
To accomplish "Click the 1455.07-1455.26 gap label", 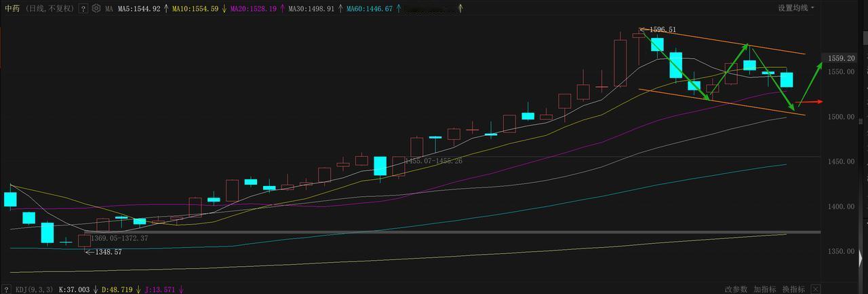I will pyautogui.click(x=434, y=161).
